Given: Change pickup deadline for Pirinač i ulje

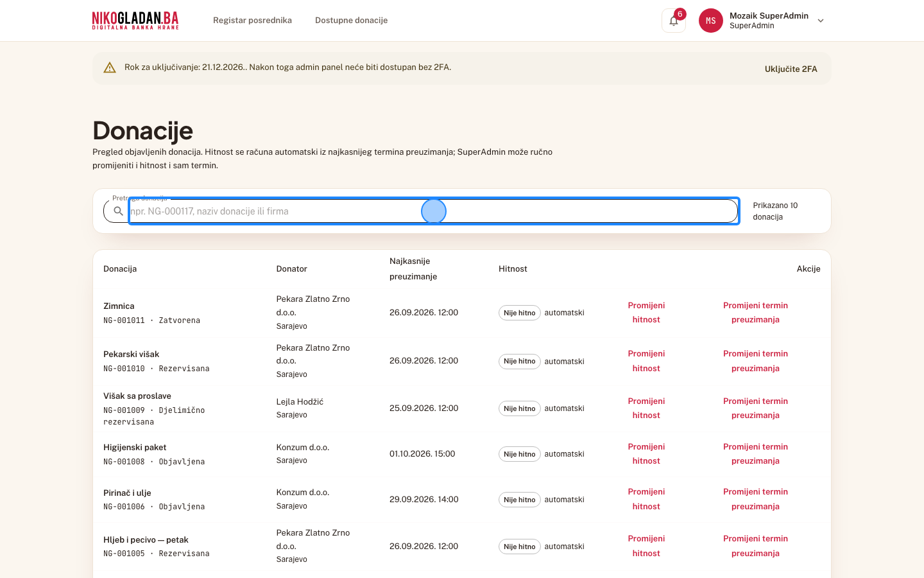Looking at the screenshot, I should [x=755, y=499].
